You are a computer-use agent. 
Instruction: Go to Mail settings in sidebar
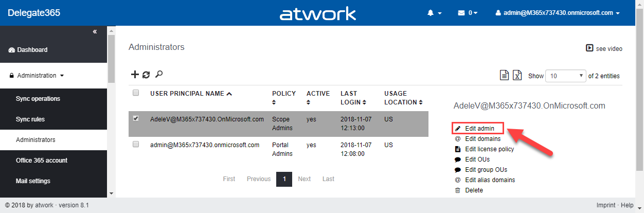[x=33, y=181]
